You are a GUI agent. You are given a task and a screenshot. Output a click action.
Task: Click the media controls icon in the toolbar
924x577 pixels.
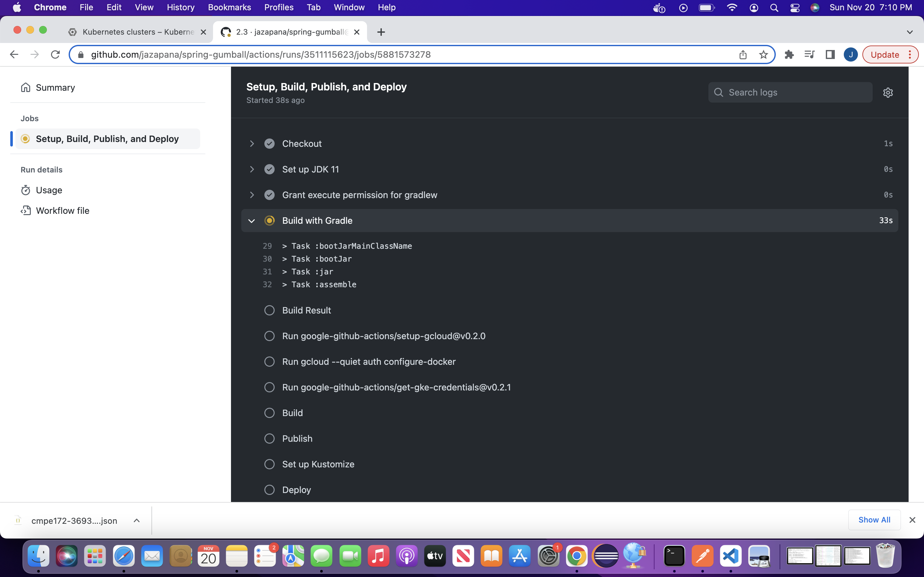pos(809,54)
